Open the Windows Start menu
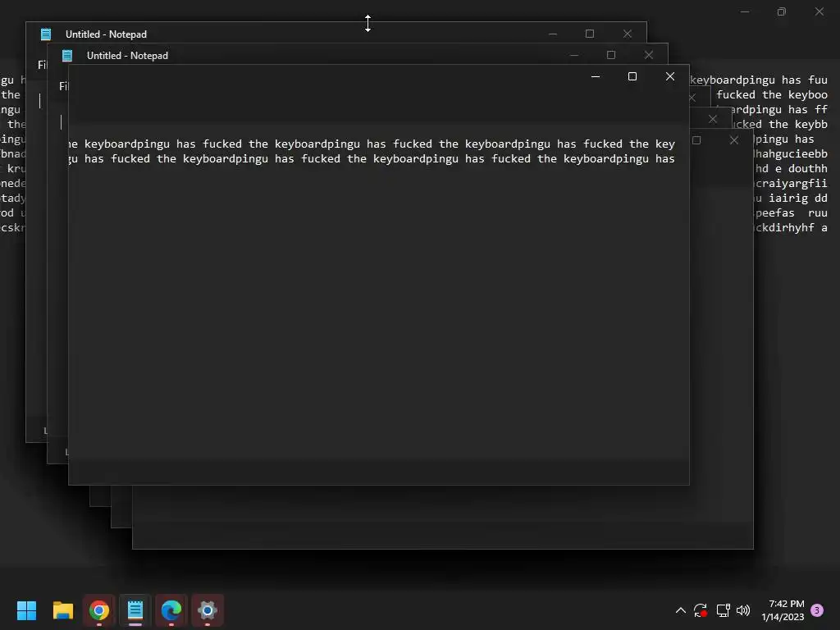The image size is (840, 630). coord(26,610)
